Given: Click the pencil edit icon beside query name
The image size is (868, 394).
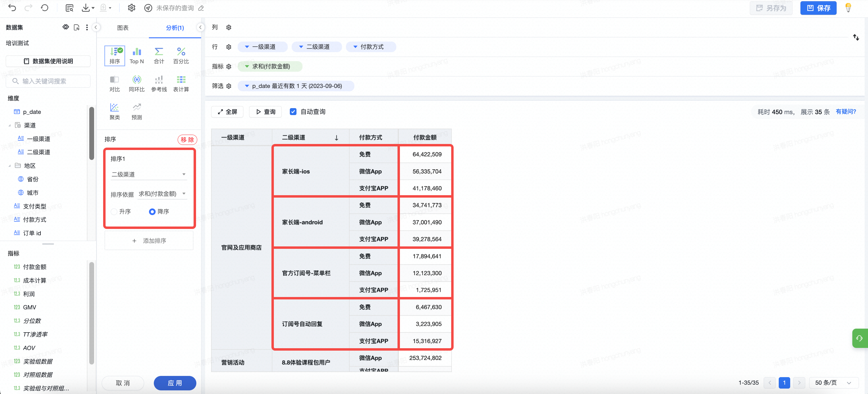Looking at the screenshot, I should [201, 8].
